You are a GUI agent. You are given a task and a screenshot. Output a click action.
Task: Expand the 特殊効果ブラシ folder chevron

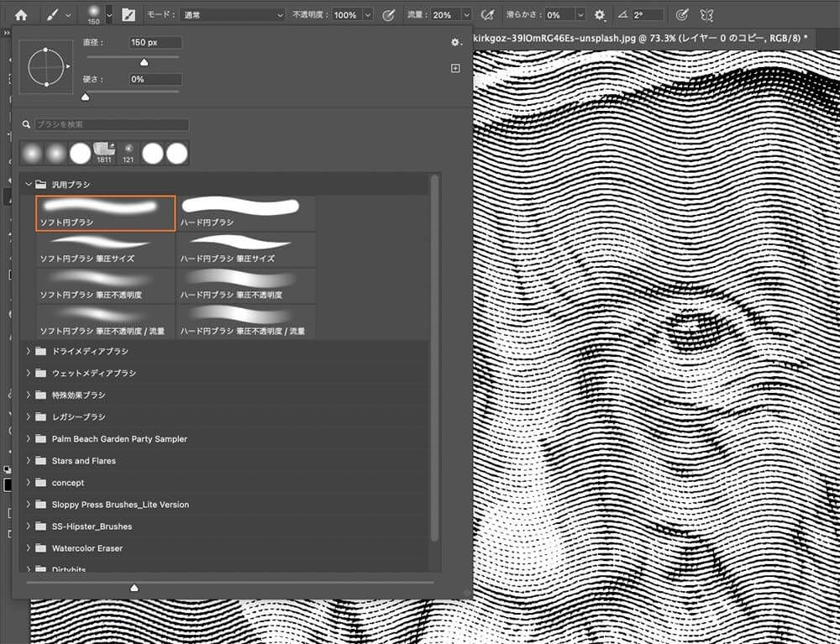point(29,395)
